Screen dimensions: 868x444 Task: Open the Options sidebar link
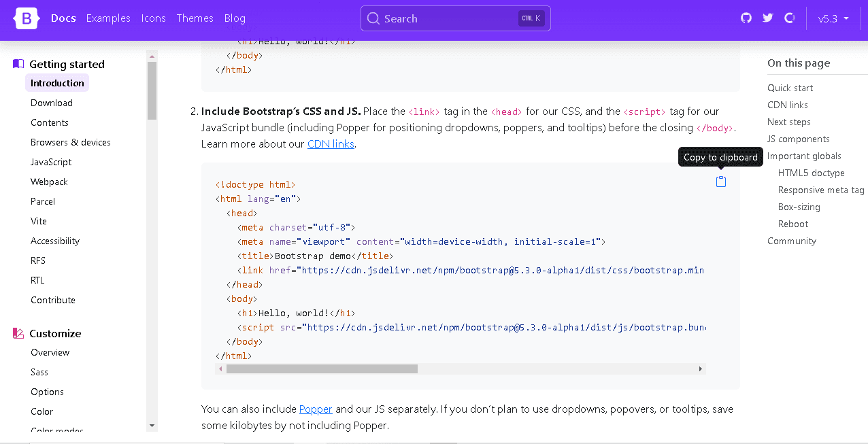point(47,392)
